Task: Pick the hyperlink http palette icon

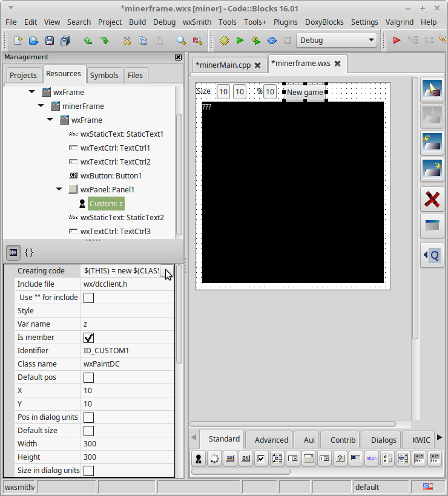Action: (x=371, y=458)
